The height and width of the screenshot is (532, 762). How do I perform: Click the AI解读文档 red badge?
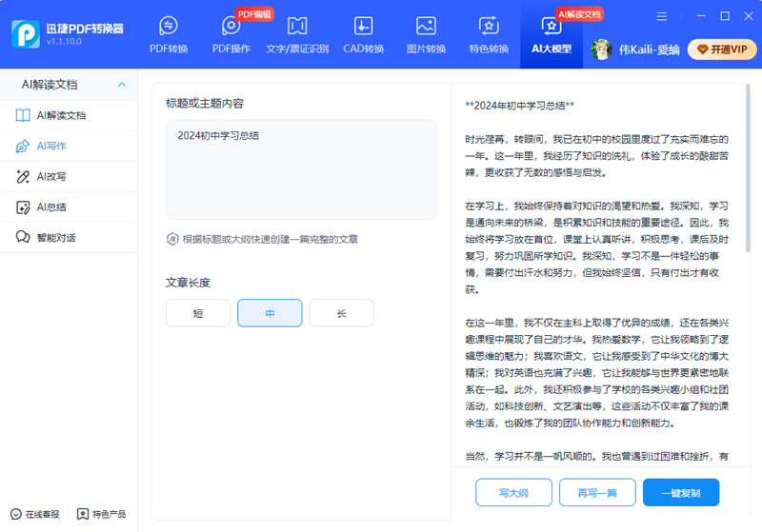(x=579, y=14)
